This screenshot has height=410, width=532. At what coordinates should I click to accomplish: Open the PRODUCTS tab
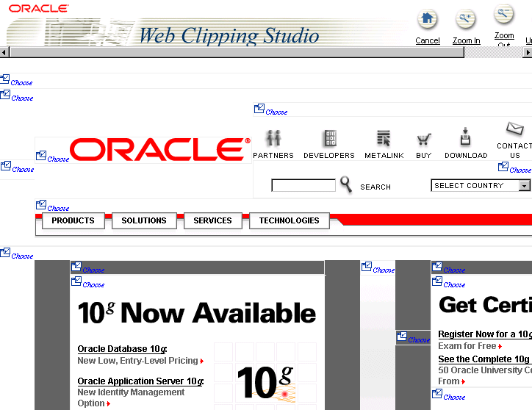click(73, 220)
